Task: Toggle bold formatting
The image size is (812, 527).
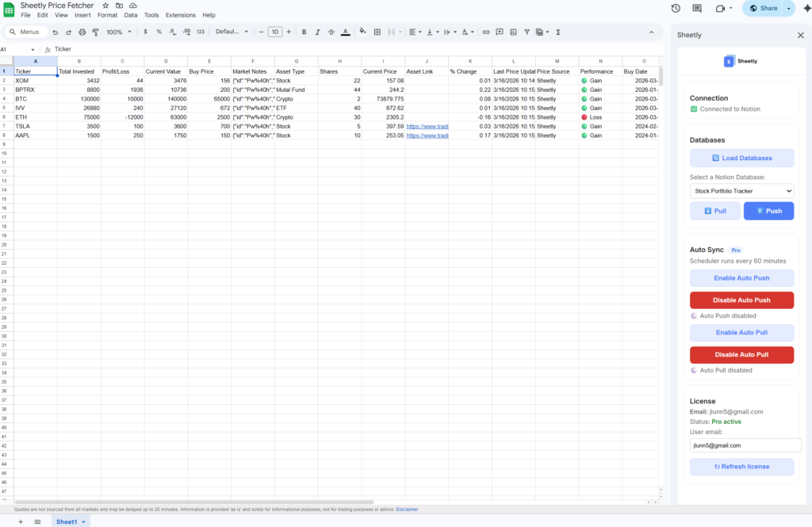Action: [304, 32]
